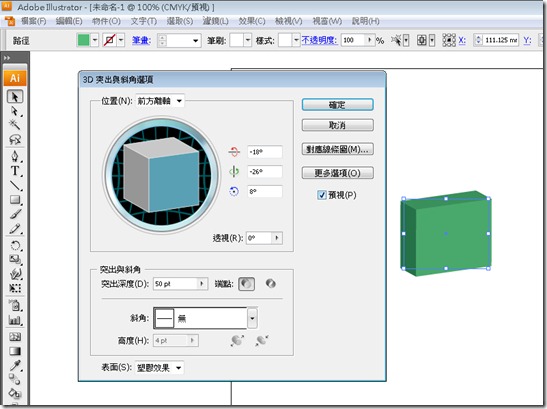Image resolution: width=547 pixels, height=409 pixels.
Task: Select the Column Graph tool
Action: 15,320
